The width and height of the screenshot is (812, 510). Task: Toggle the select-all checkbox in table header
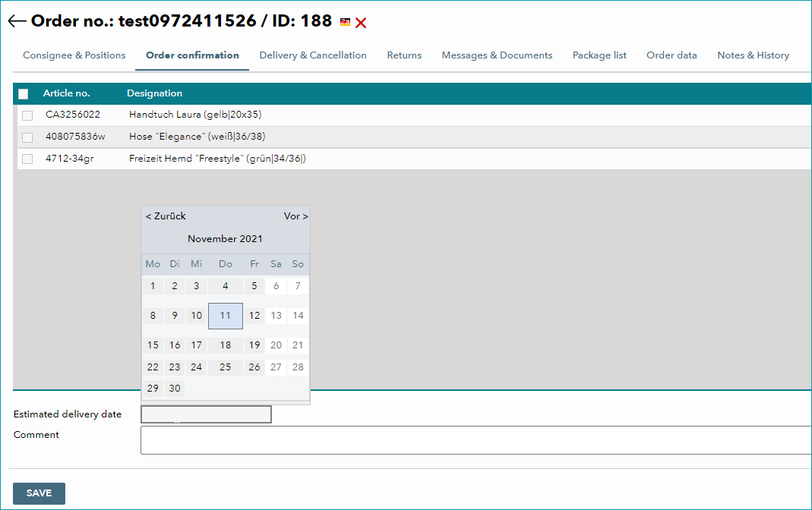24,93
